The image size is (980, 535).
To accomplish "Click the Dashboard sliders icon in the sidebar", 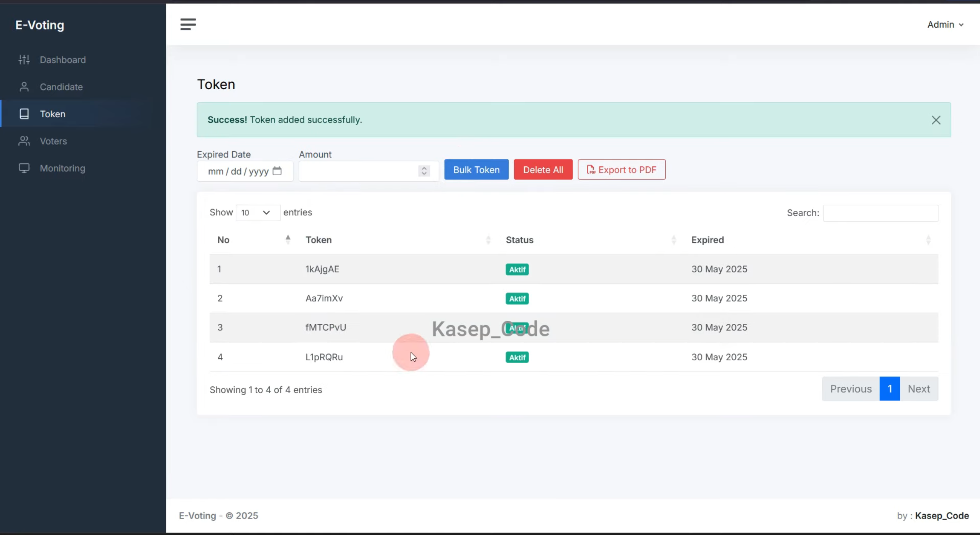I will click(24, 59).
